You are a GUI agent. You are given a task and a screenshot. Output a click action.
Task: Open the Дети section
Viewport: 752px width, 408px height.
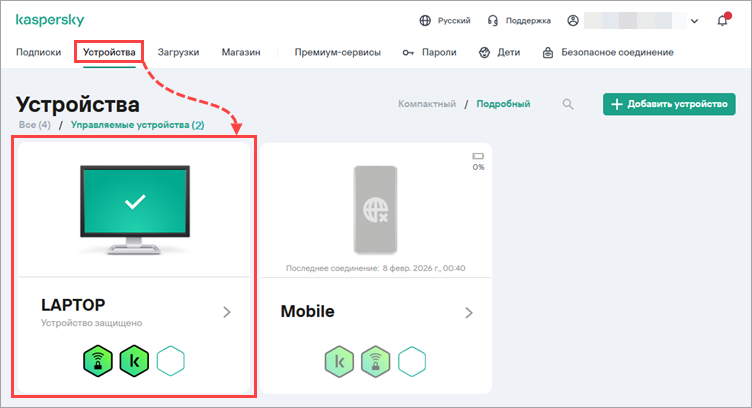point(509,52)
